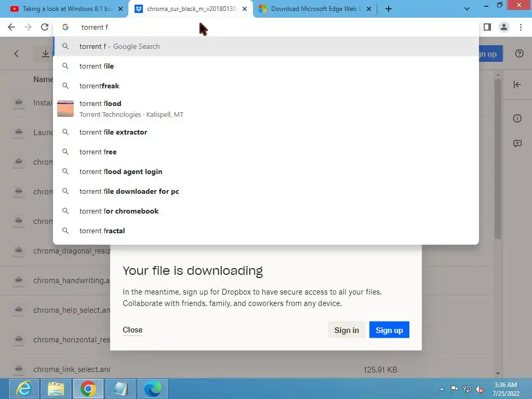Select 'torrent for chromebook' suggestion
This screenshot has width=532, height=399.
pos(266,211)
